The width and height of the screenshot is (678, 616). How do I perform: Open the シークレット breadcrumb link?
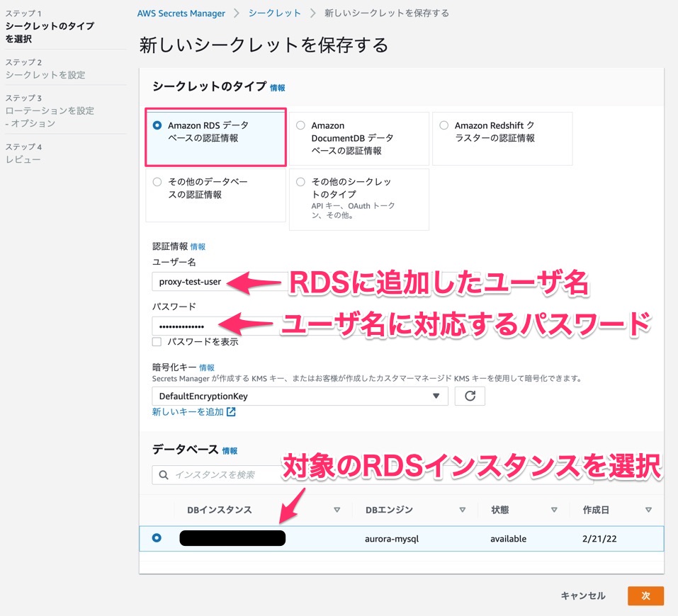point(276,12)
